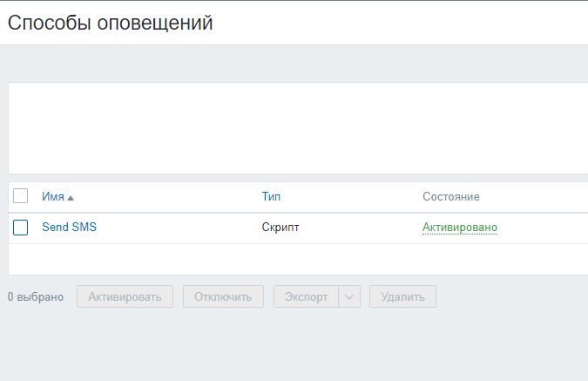
Task: Click the 0 выбрано selection counter
Action: [x=36, y=297]
